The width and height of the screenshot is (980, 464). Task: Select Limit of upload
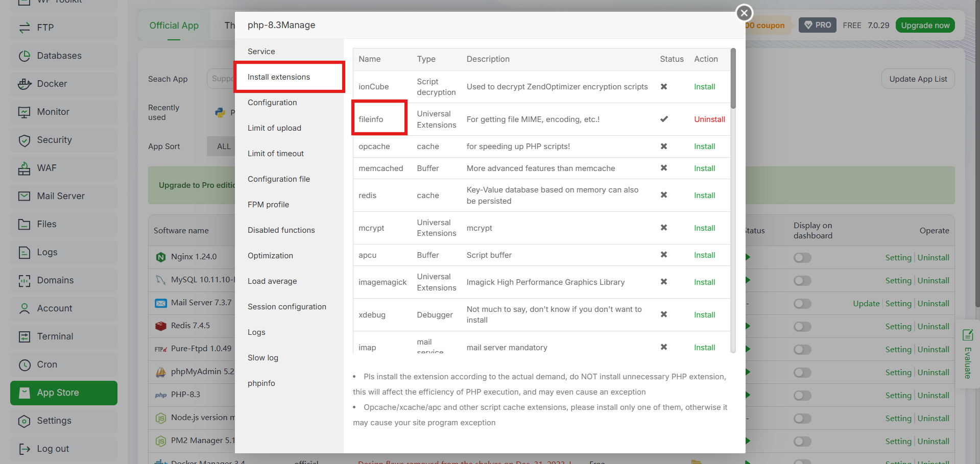point(274,128)
